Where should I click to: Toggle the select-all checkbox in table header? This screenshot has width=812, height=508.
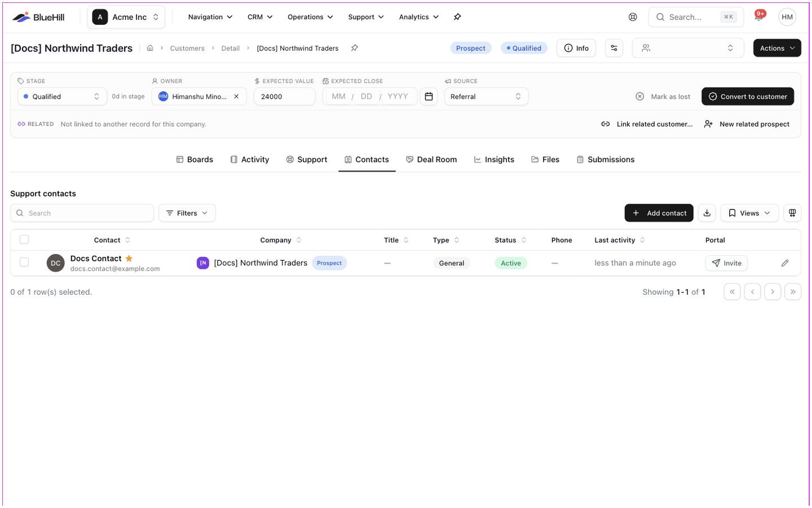tap(24, 239)
